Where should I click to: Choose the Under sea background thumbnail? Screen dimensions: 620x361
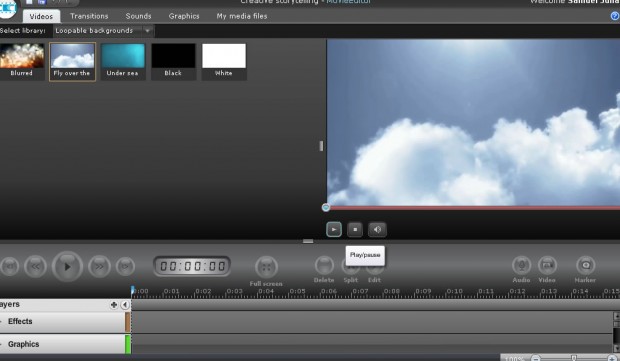tap(123, 61)
